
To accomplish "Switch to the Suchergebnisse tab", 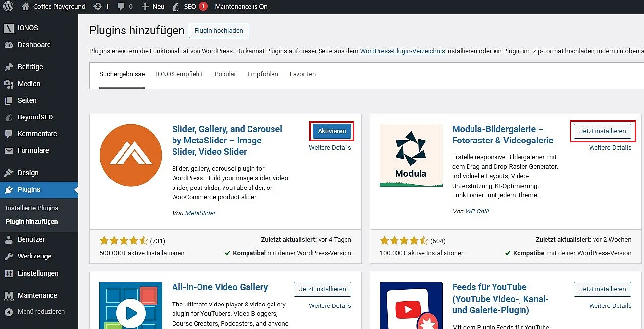I will (x=122, y=74).
